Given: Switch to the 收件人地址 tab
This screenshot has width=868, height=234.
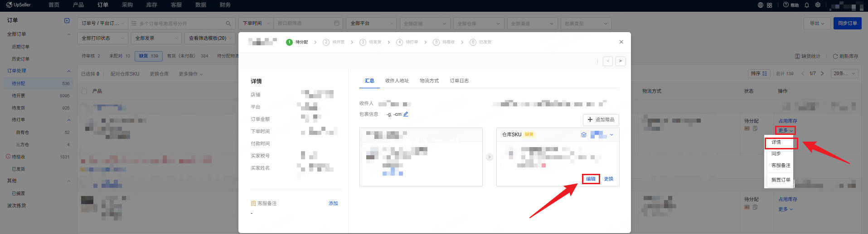Looking at the screenshot, I should coord(397,81).
